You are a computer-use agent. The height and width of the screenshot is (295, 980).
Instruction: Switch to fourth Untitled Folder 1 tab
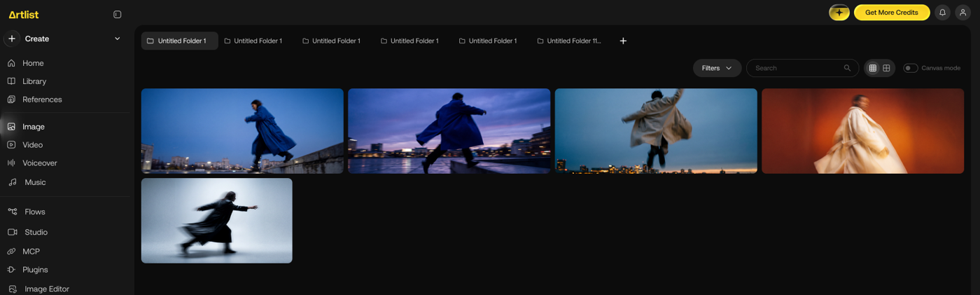410,41
